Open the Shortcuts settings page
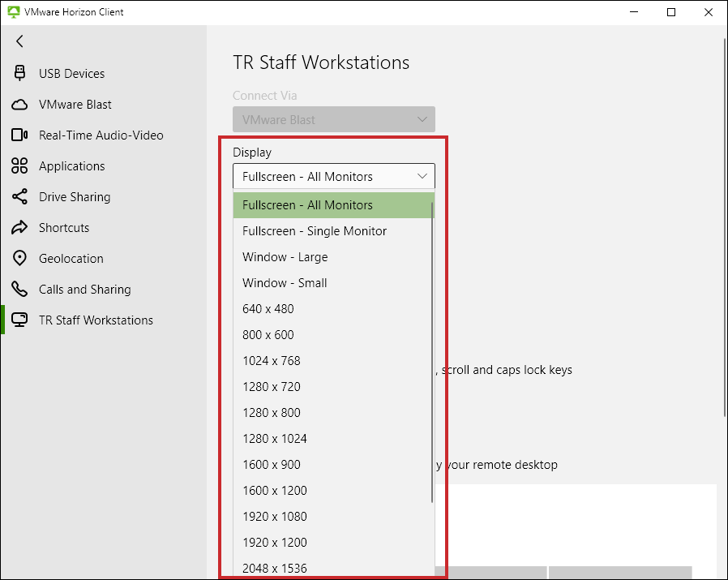 click(x=104, y=228)
